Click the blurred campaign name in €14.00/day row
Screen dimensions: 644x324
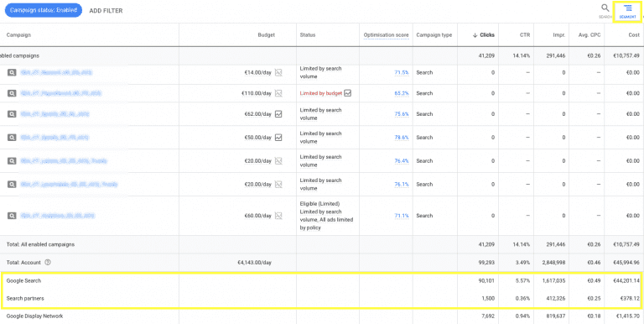click(x=56, y=72)
